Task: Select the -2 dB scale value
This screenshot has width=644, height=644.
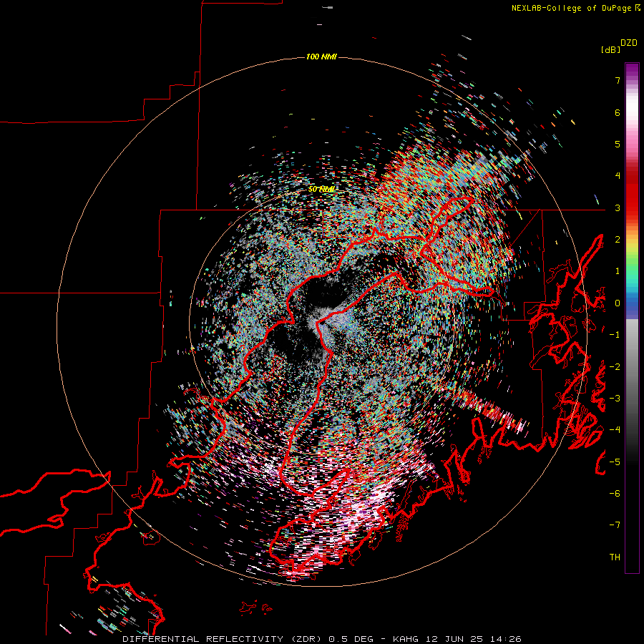Action: (x=615, y=367)
